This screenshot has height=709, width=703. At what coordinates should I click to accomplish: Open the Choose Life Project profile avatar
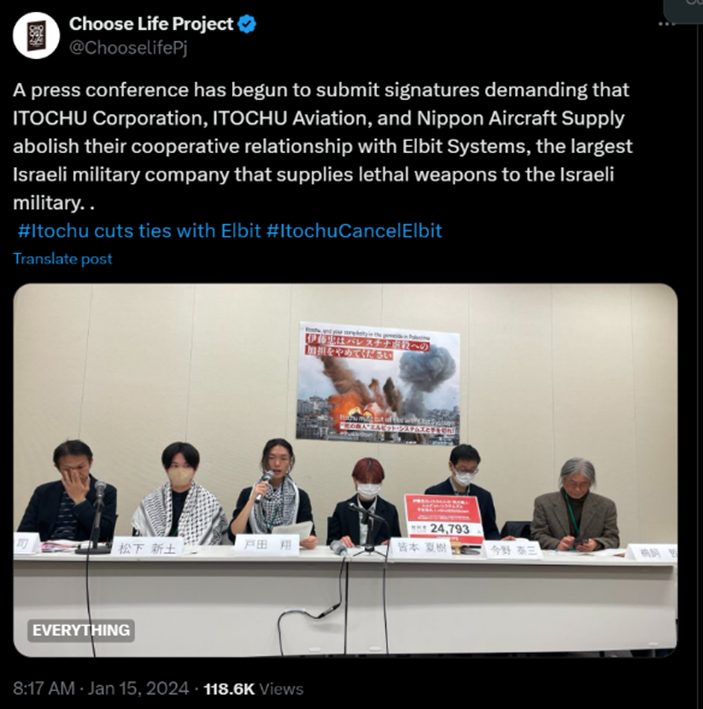[x=36, y=36]
